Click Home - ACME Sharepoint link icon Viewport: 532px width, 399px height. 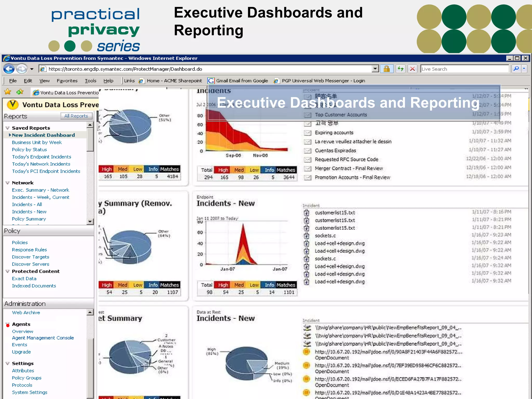pyautogui.click(x=141, y=81)
